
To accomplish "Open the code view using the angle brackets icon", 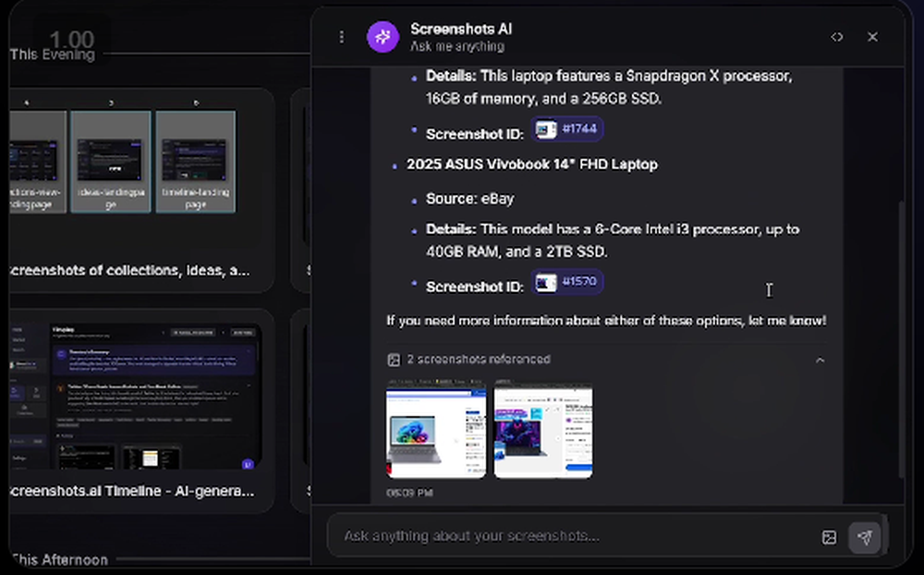I will (837, 37).
